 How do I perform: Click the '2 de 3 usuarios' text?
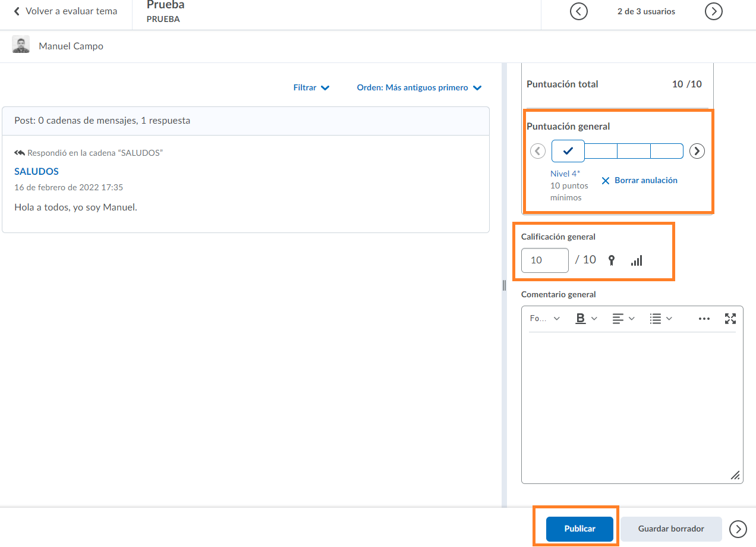point(646,11)
